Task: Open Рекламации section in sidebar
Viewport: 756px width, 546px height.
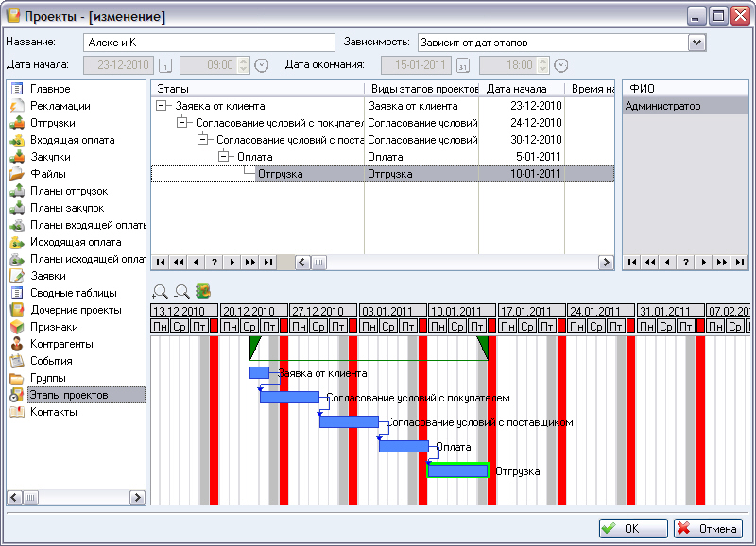Action: (x=60, y=106)
